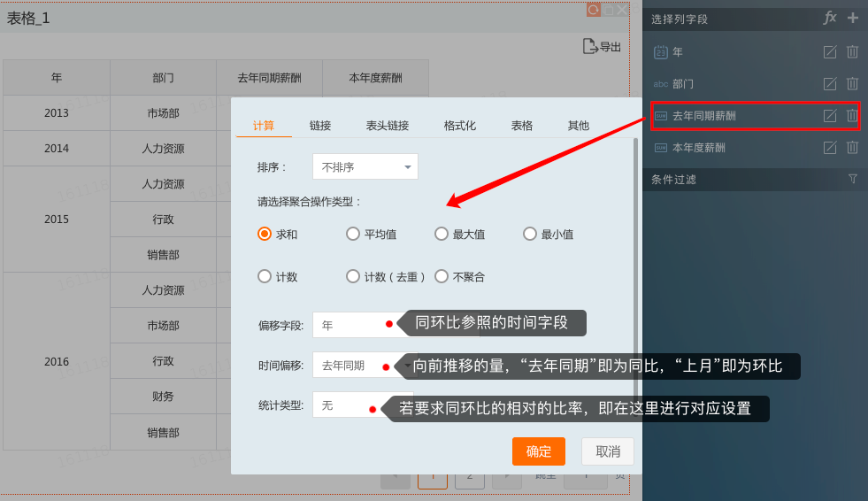Click the abc type icon beside 部门
The height and width of the screenshot is (501, 868).
click(660, 84)
